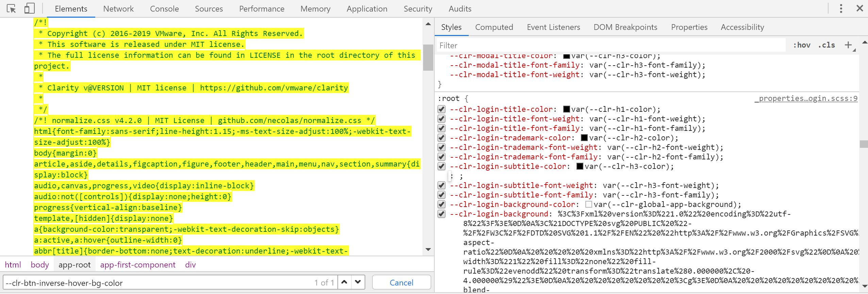868x294 pixels.
Task: Select html in the breadcrumb
Action: click(13, 264)
